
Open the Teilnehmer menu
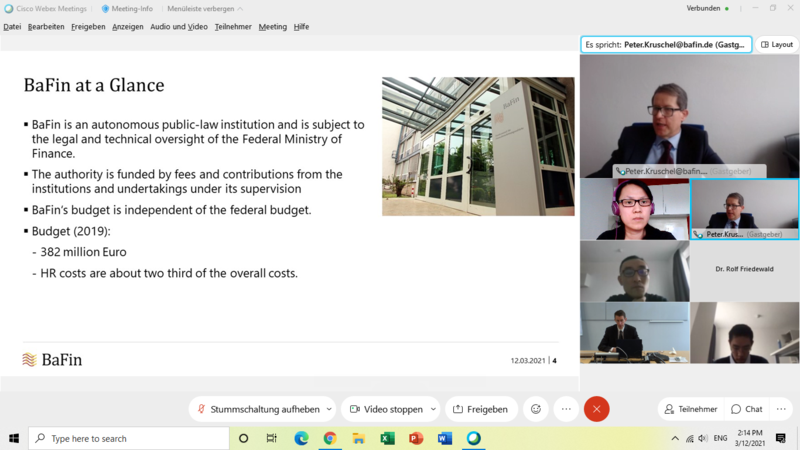tap(233, 27)
